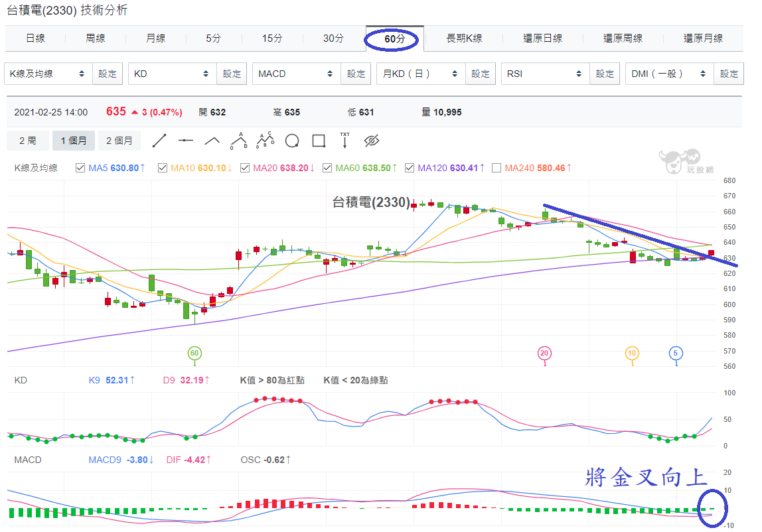
Task: Select the trend line drawing tool
Action: click(x=159, y=141)
